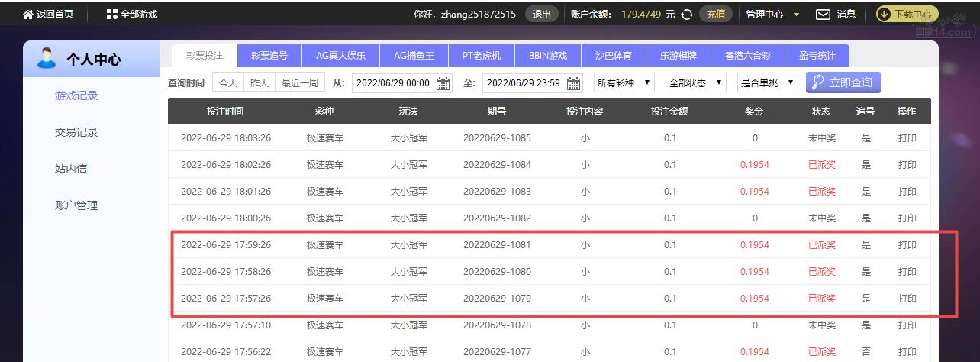Open the start date calendar icon
This screenshot has width=980, height=362.
pos(443,83)
